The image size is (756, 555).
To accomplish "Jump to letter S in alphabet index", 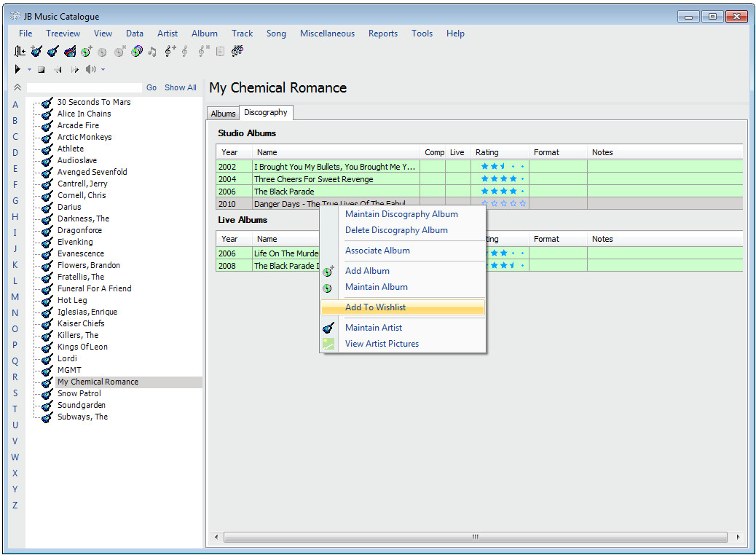I will (x=15, y=393).
